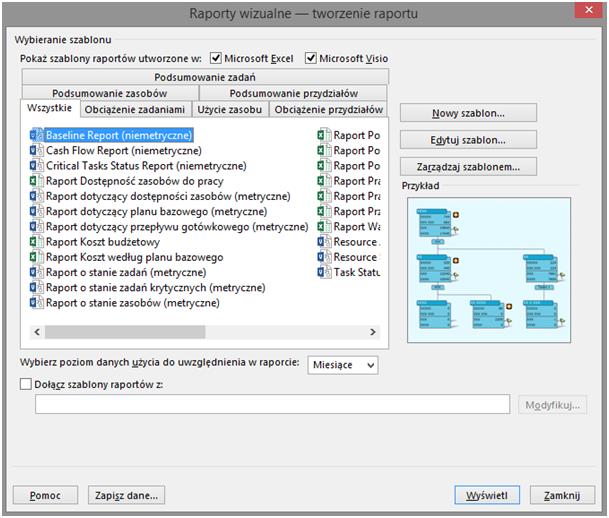The width and height of the screenshot is (609, 518).
Task: Click the Przykład preview thumbnail
Action: [x=489, y=270]
